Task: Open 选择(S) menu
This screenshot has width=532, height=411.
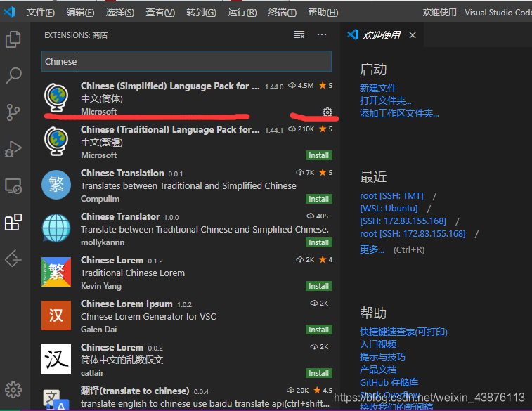Action: pos(119,12)
